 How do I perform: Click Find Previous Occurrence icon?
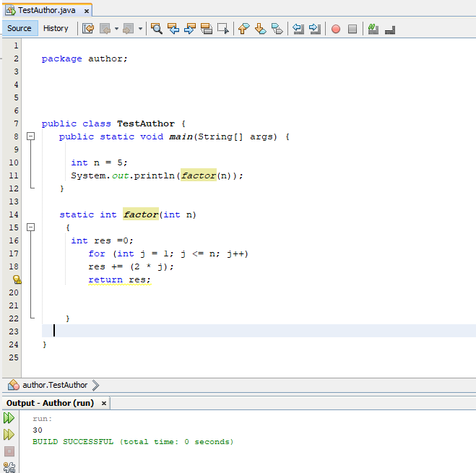pos(173,29)
